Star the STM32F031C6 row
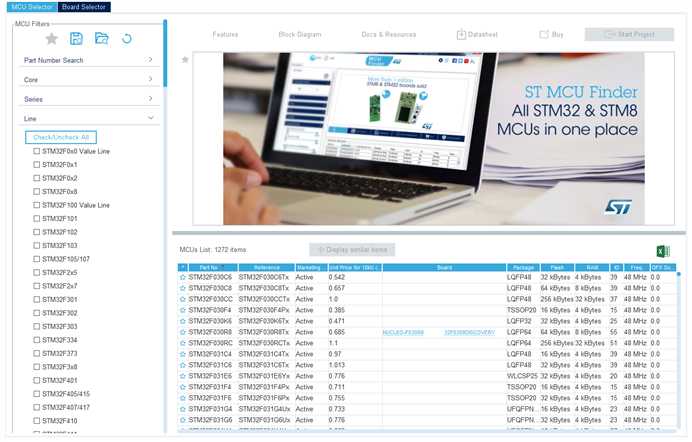Screen dimensions: 692x442 (183, 365)
